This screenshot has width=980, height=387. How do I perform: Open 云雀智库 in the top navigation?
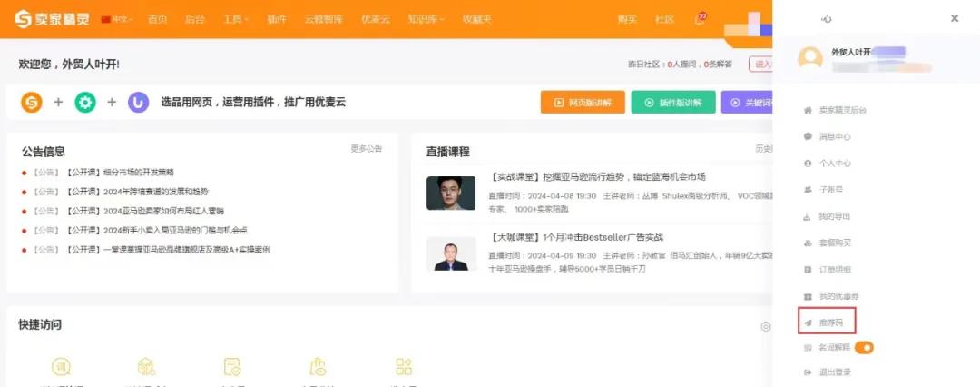point(324,19)
